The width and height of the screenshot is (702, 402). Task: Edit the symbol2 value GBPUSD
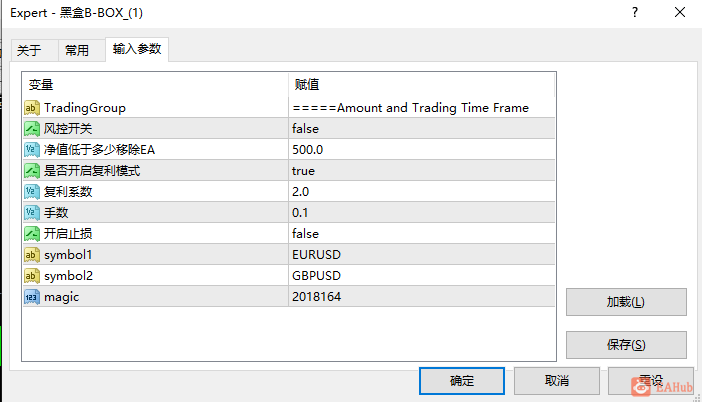(422, 276)
